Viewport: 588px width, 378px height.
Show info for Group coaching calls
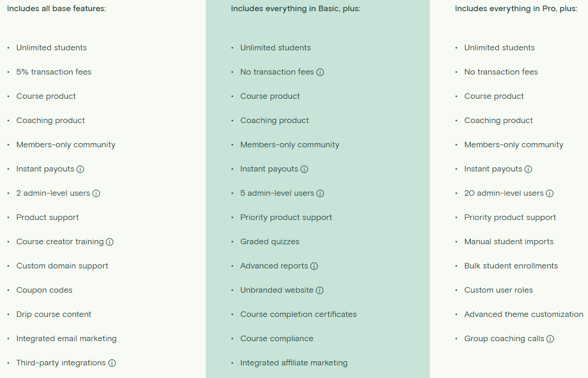(550, 339)
